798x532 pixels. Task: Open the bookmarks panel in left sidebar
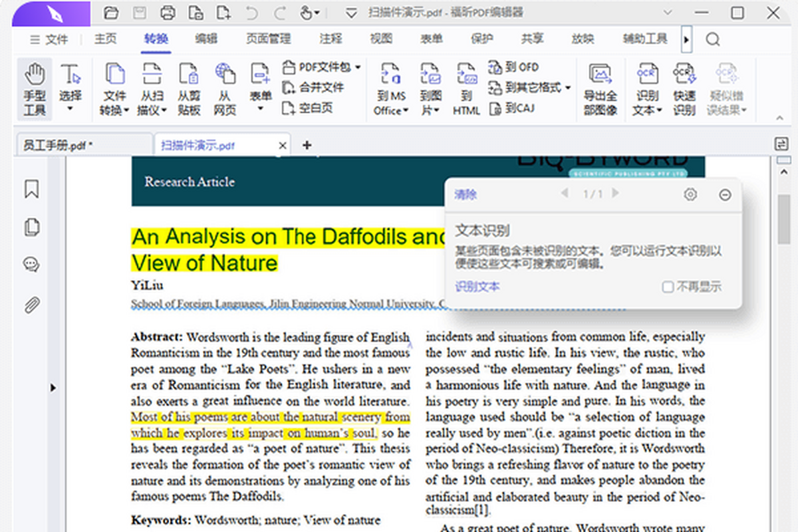tap(31, 190)
